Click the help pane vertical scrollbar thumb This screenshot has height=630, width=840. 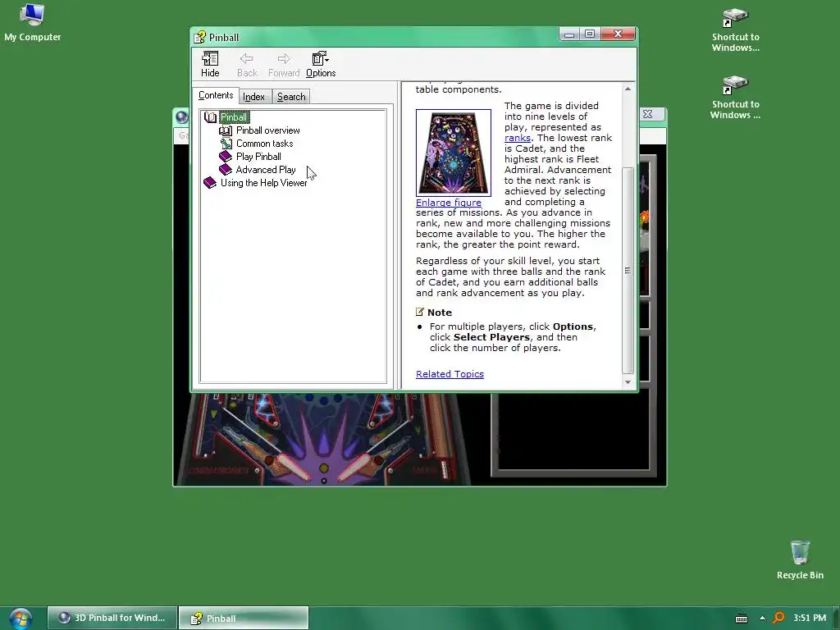628,271
